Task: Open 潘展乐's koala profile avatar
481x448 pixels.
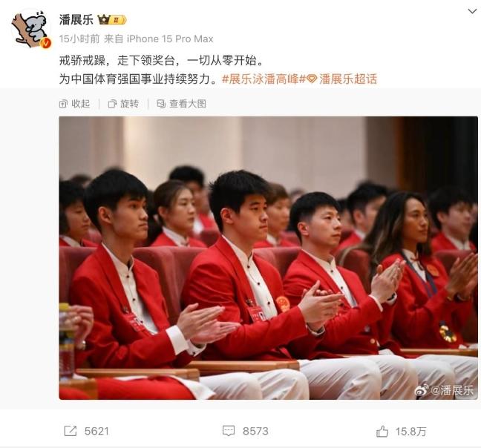Action: 30,29
